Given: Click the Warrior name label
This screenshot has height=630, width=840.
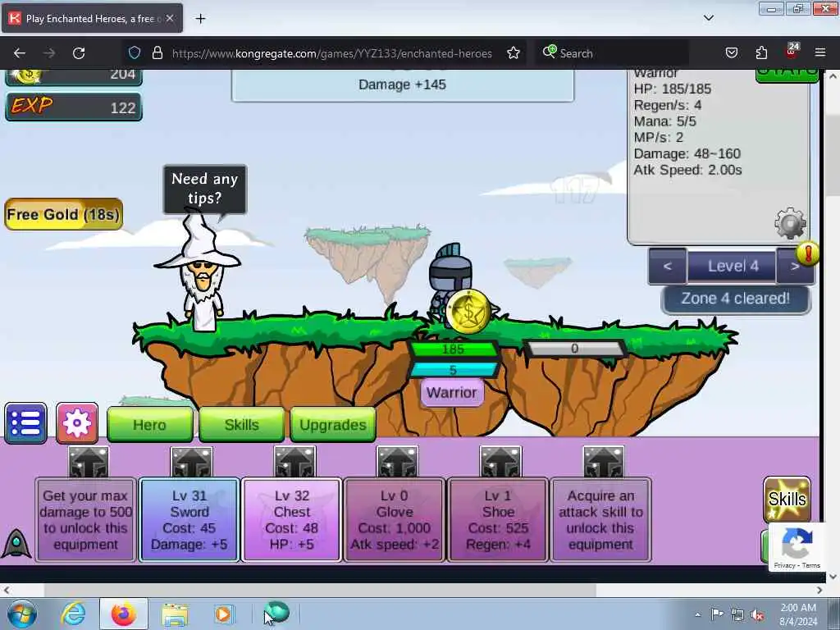Looking at the screenshot, I should pos(452,393).
